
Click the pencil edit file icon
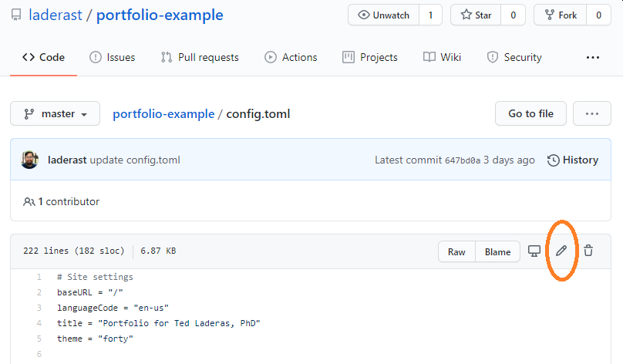(561, 251)
